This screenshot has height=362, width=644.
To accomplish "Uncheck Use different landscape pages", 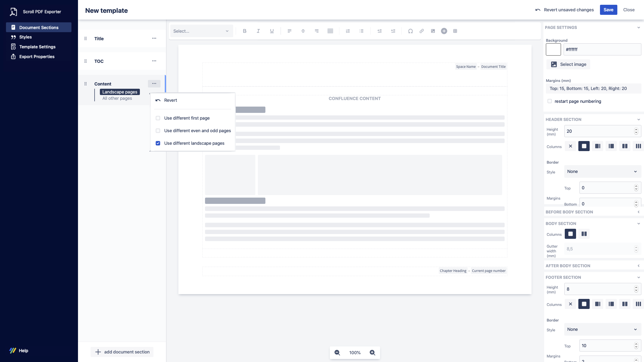I will coord(158,143).
